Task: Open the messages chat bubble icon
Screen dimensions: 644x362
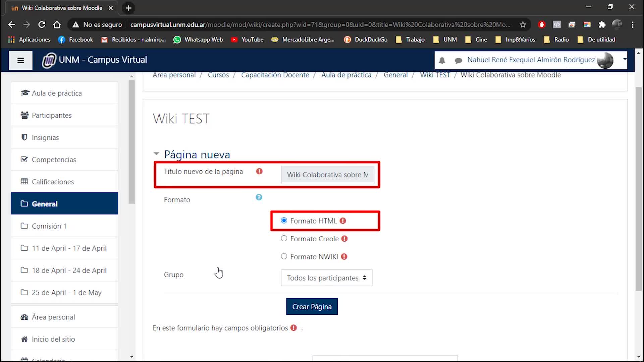Action: pyautogui.click(x=458, y=60)
